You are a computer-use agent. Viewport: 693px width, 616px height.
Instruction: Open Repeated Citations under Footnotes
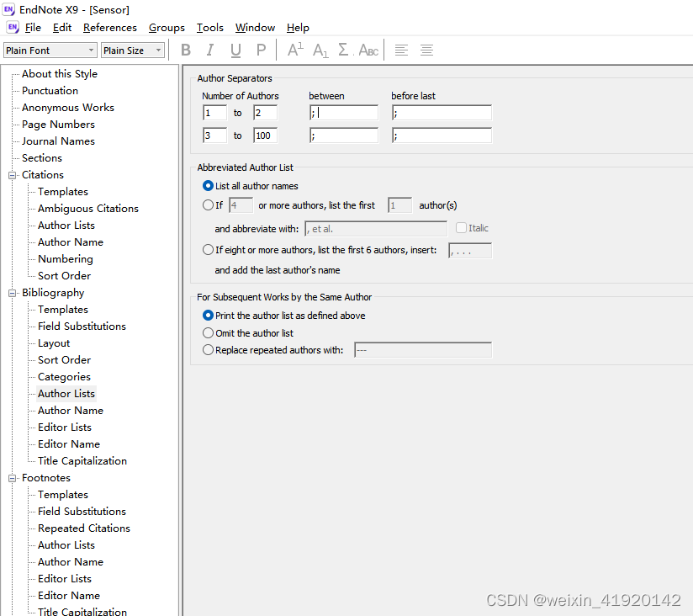84,528
